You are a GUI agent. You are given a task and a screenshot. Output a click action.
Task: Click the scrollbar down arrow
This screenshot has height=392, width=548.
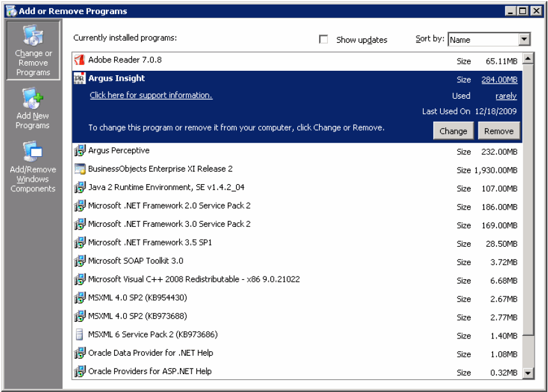point(528,373)
